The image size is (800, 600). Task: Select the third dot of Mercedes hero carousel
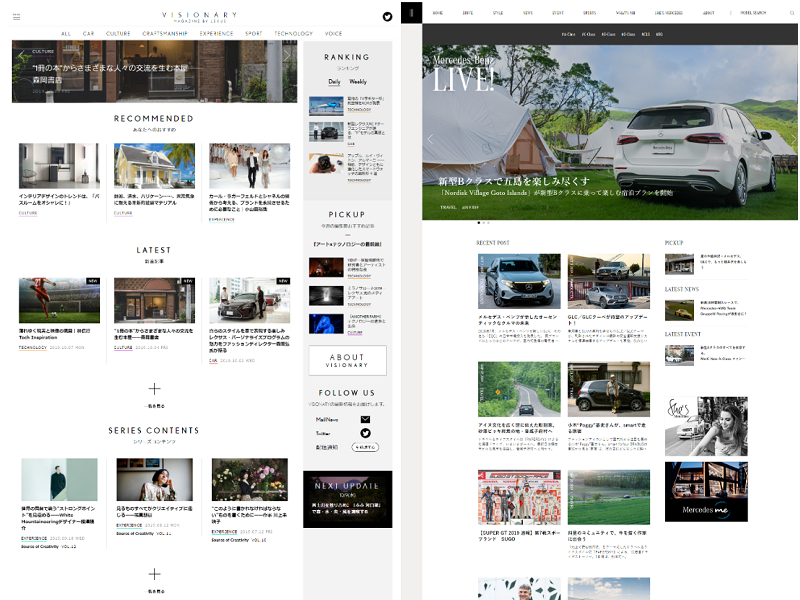click(488, 222)
